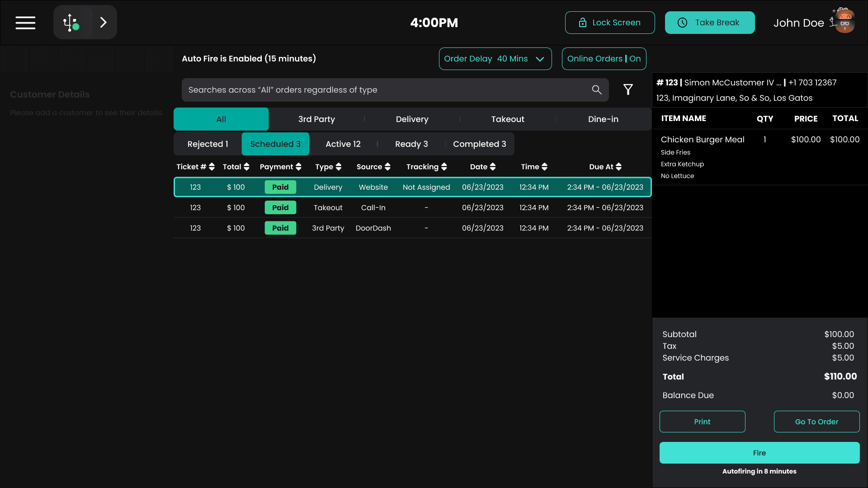Toggle Online Orders On setting
Image resolution: width=868 pixels, height=488 pixels.
(604, 59)
